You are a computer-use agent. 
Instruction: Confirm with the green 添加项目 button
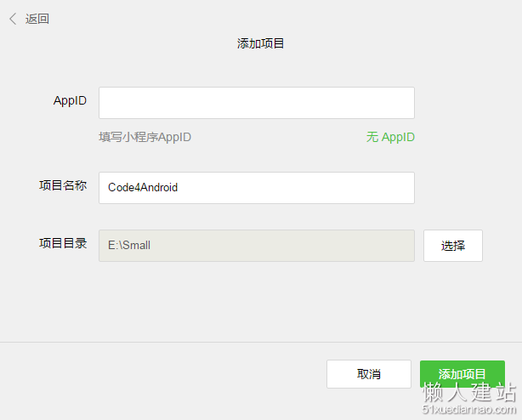(462, 374)
